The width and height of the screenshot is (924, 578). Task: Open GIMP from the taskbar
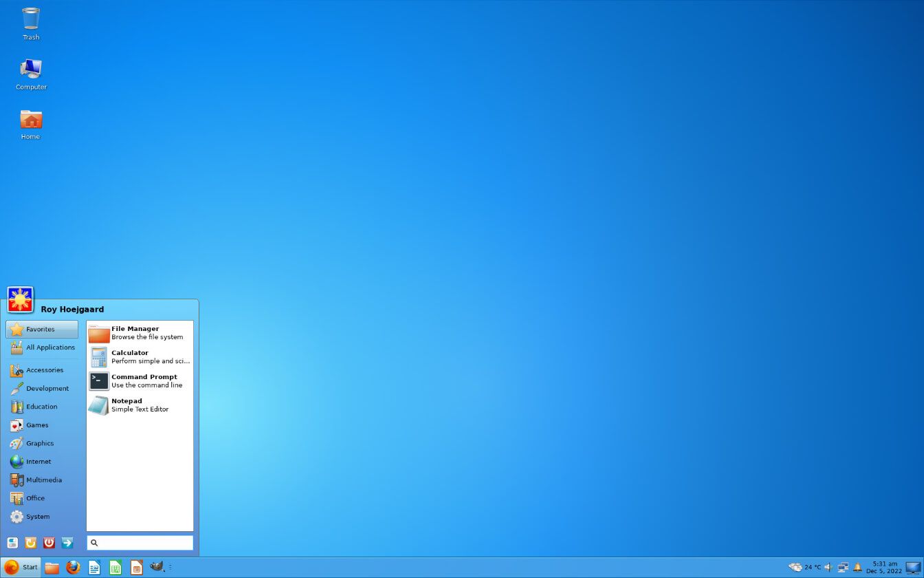click(x=156, y=567)
